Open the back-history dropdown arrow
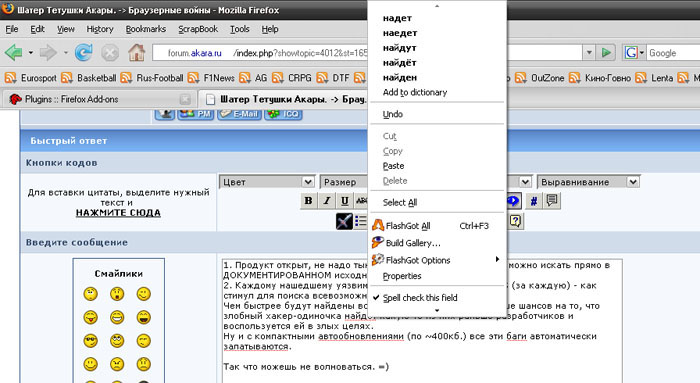Image resolution: width=700 pixels, height=383 pixels. coord(31,53)
